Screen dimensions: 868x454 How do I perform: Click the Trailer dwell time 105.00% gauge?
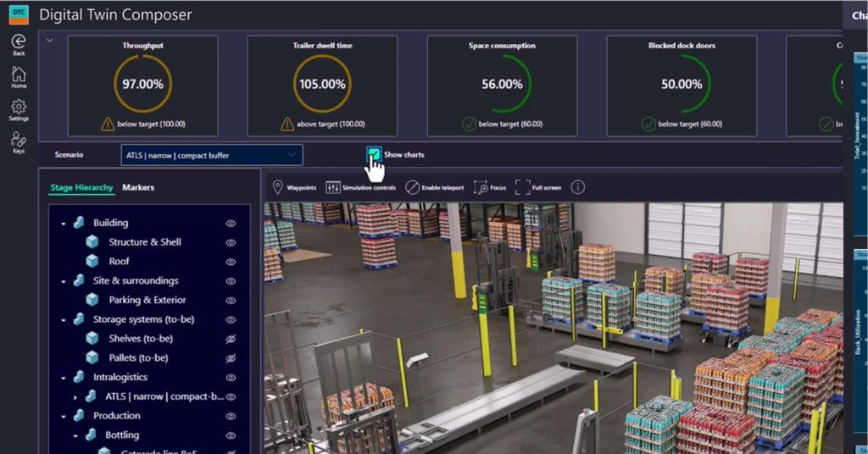(322, 84)
